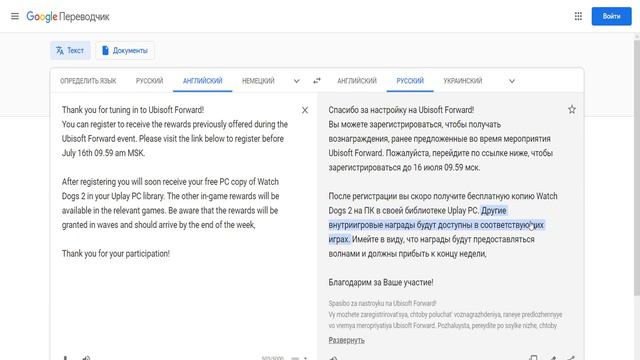Enable Определить язык auto-detection
640x360 pixels.
[88, 81]
